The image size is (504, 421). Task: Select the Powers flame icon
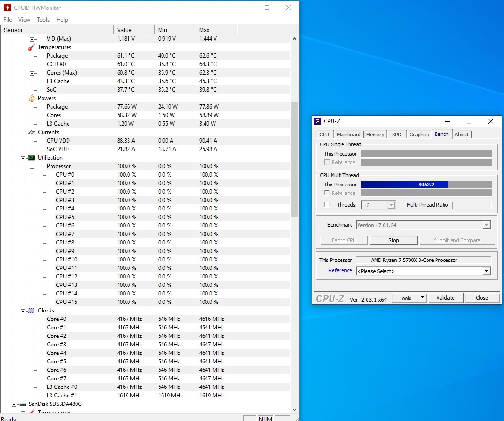coord(32,98)
